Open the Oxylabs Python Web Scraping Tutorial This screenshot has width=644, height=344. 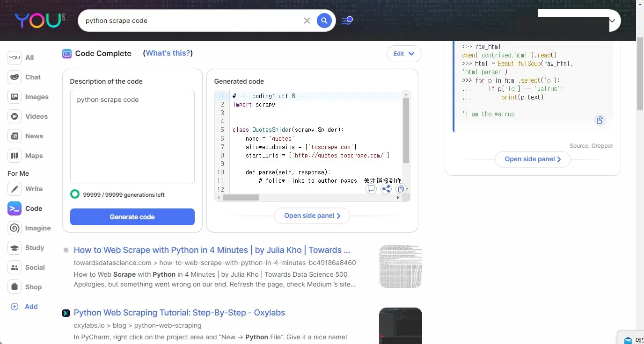pyautogui.click(x=179, y=313)
